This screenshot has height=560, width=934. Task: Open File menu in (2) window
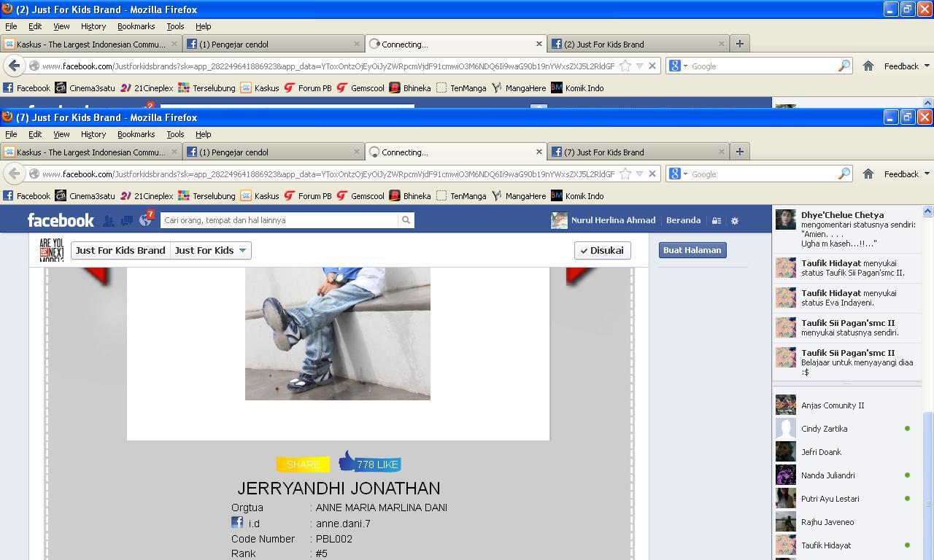pos(11,26)
